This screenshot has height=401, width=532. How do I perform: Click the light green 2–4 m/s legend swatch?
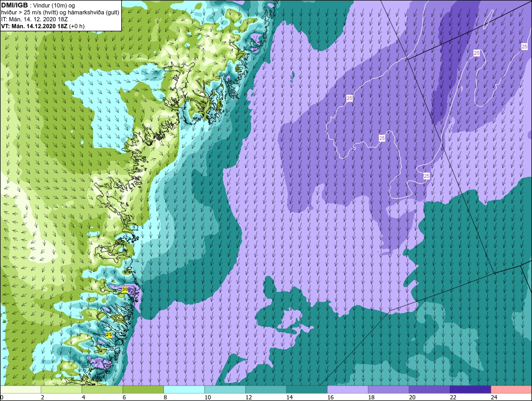tap(61, 389)
